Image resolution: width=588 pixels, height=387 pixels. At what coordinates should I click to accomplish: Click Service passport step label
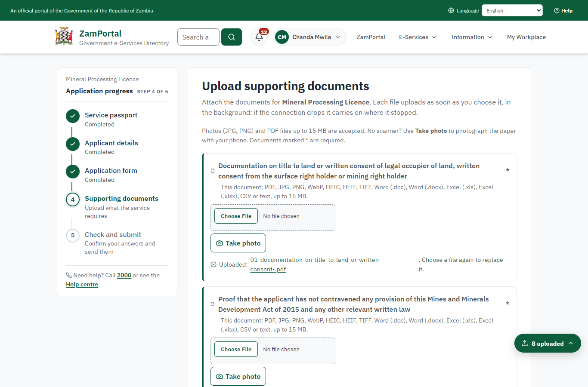pos(111,115)
